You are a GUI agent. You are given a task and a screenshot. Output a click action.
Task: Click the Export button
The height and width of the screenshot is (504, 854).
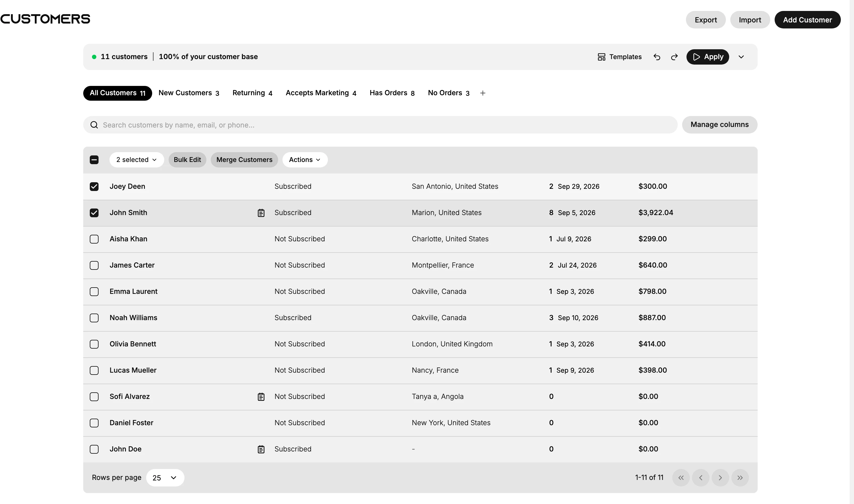click(x=706, y=20)
